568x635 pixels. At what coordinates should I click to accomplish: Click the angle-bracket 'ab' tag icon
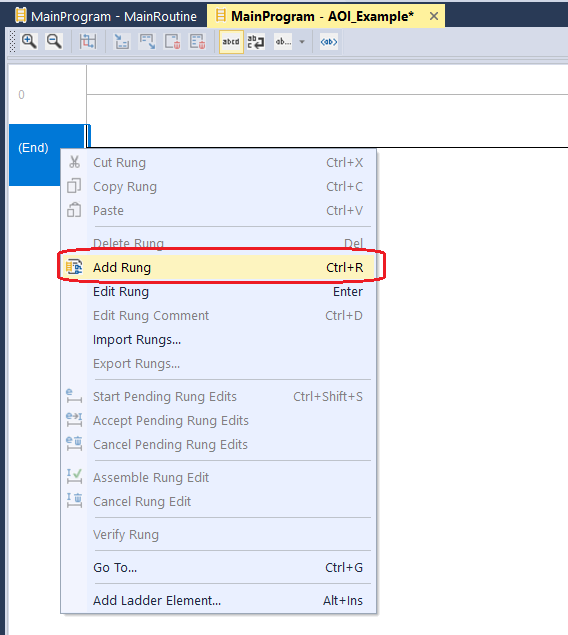click(328, 42)
